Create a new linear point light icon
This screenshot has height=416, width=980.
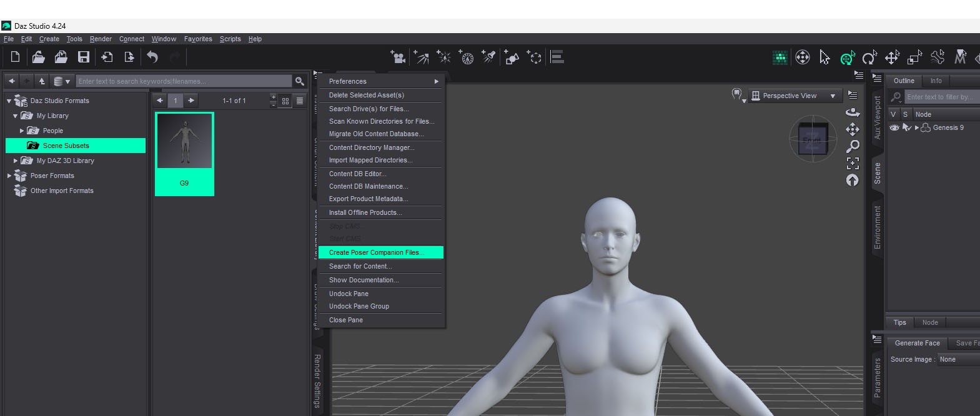point(467,57)
